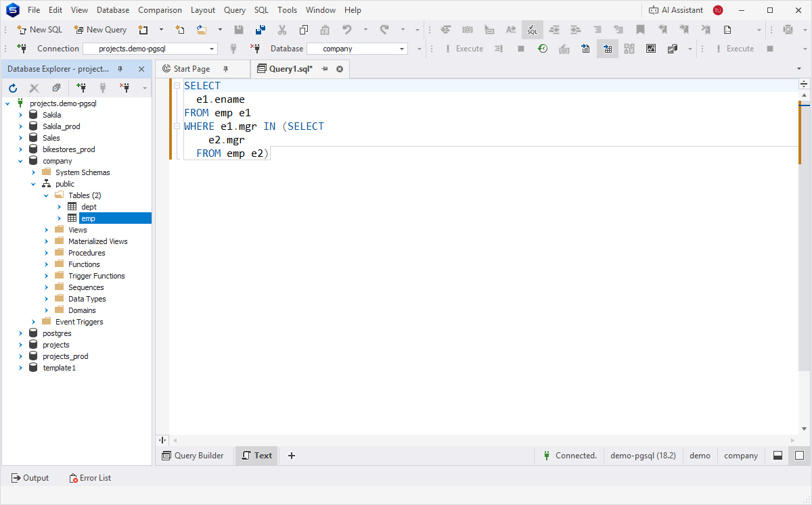Open the File menu
This screenshot has height=505, width=812.
(x=34, y=10)
